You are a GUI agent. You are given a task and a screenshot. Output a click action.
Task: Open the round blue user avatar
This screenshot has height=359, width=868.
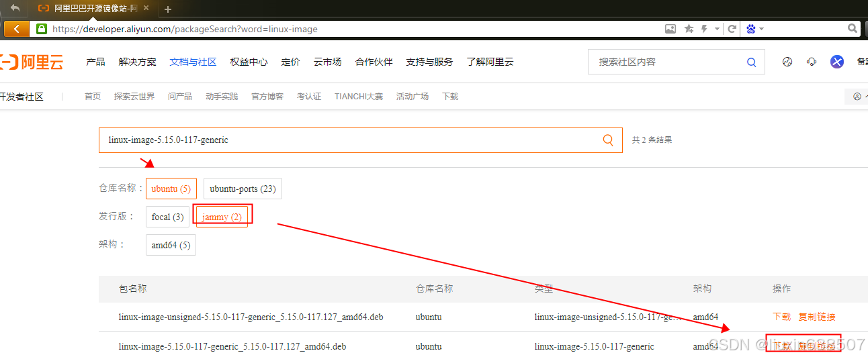point(836,62)
